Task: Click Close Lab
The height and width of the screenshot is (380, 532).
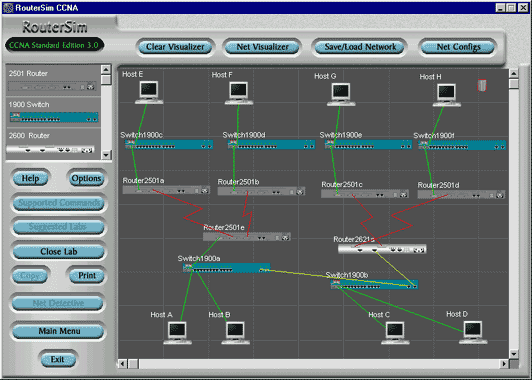Action: point(59,251)
